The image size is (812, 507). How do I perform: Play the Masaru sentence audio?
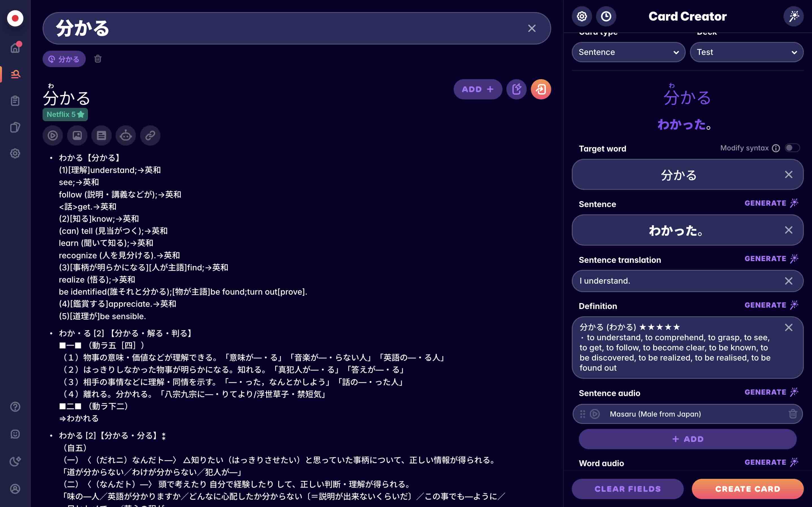tap(595, 414)
